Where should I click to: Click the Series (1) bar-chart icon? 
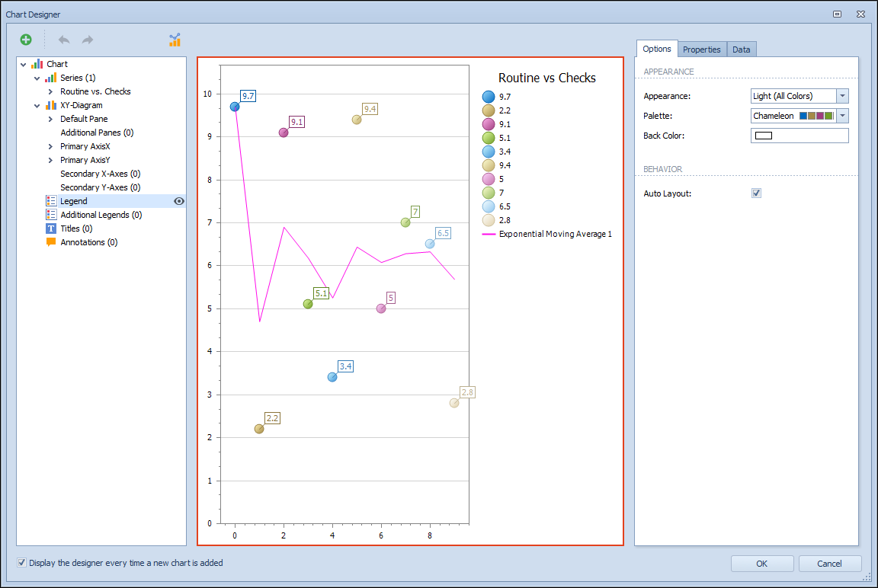pos(51,78)
